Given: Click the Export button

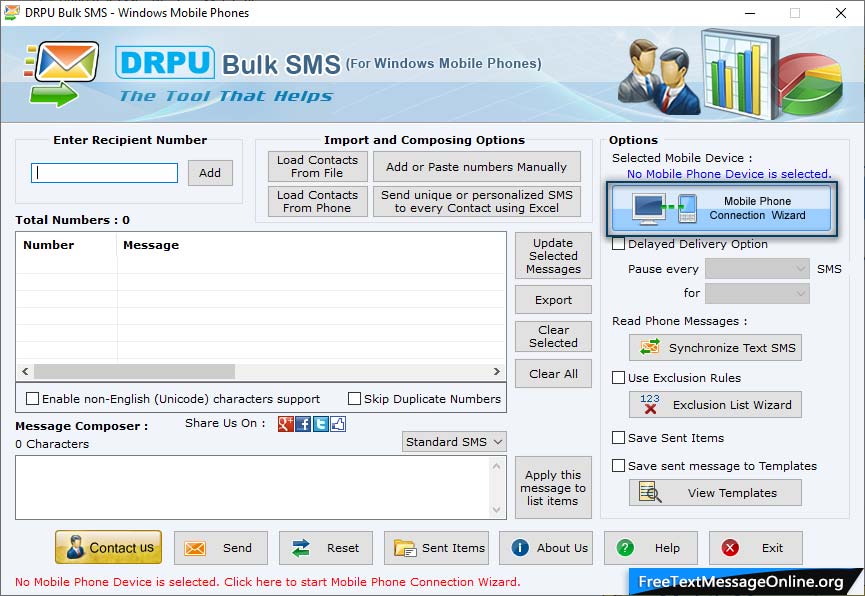Looking at the screenshot, I should (553, 300).
